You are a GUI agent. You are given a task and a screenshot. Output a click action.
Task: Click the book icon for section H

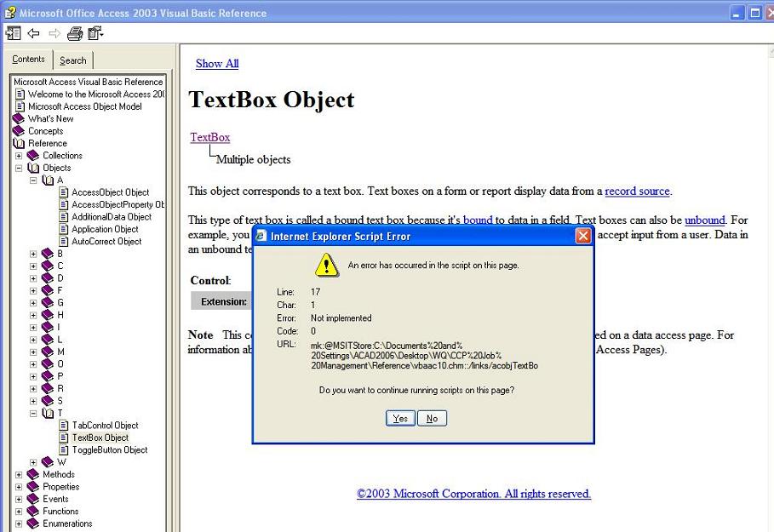point(48,315)
